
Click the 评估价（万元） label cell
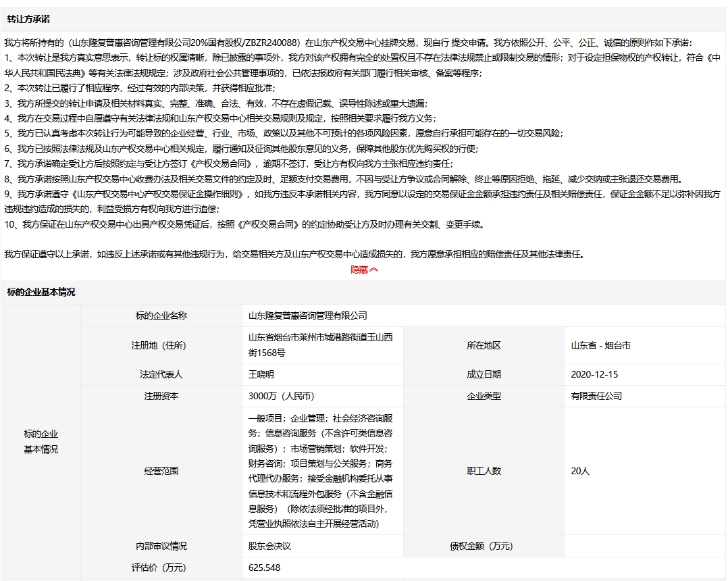click(x=161, y=567)
